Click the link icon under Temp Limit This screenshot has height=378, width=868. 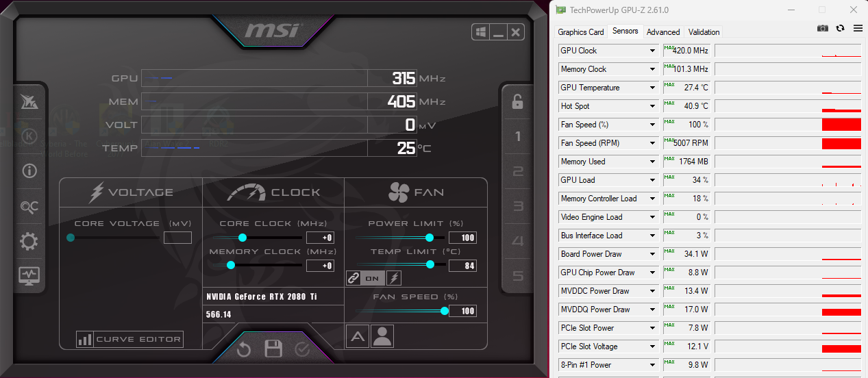tap(354, 278)
